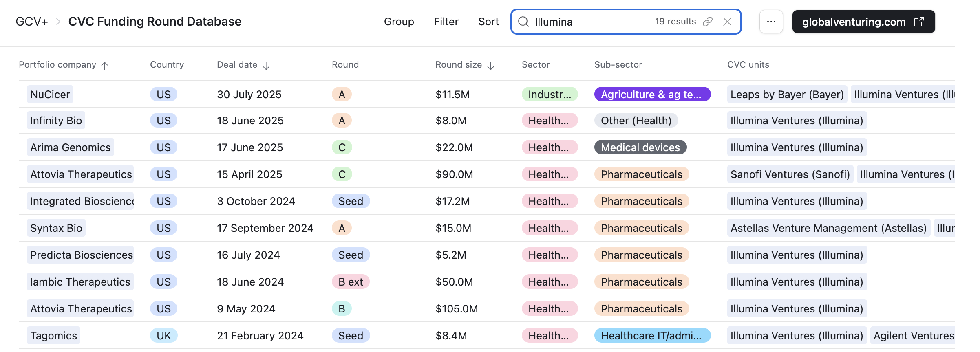Open the Filter menu

(x=446, y=22)
